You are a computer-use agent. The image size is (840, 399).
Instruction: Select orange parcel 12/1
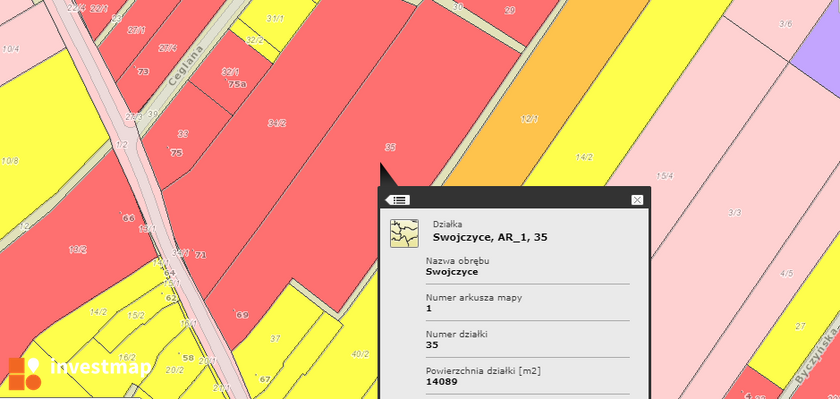click(x=529, y=119)
